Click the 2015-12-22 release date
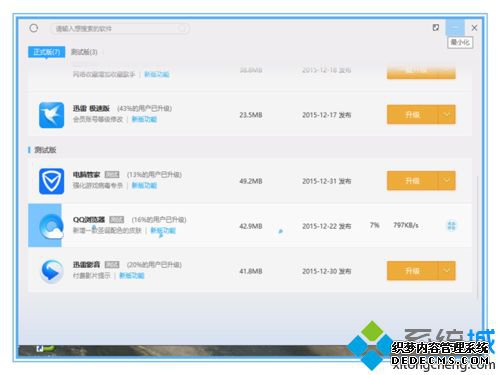The width and height of the screenshot is (500, 375). point(326,226)
